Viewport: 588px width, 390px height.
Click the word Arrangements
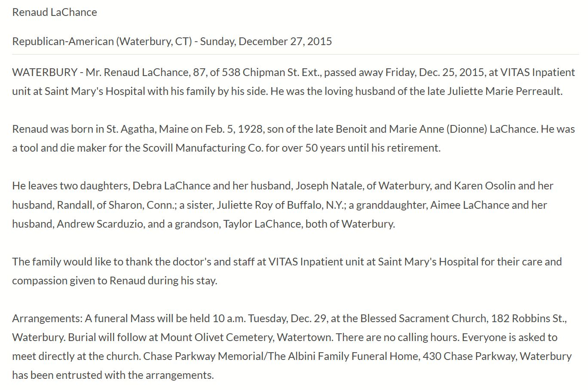47,318
